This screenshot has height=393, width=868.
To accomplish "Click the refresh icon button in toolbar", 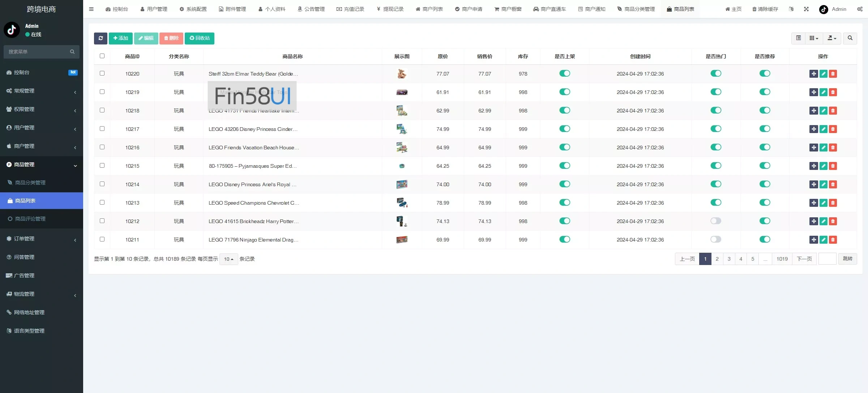I will (101, 38).
